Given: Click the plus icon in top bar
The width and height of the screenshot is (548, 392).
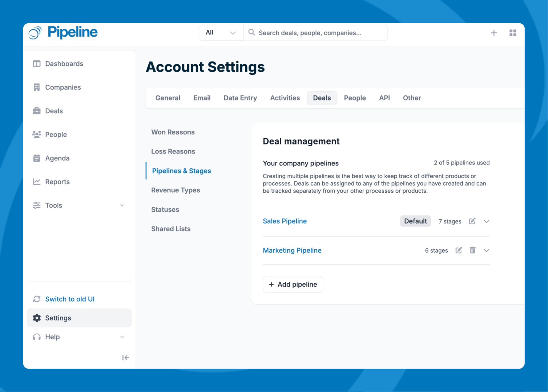Looking at the screenshot, I should click(x=494, y=33).
